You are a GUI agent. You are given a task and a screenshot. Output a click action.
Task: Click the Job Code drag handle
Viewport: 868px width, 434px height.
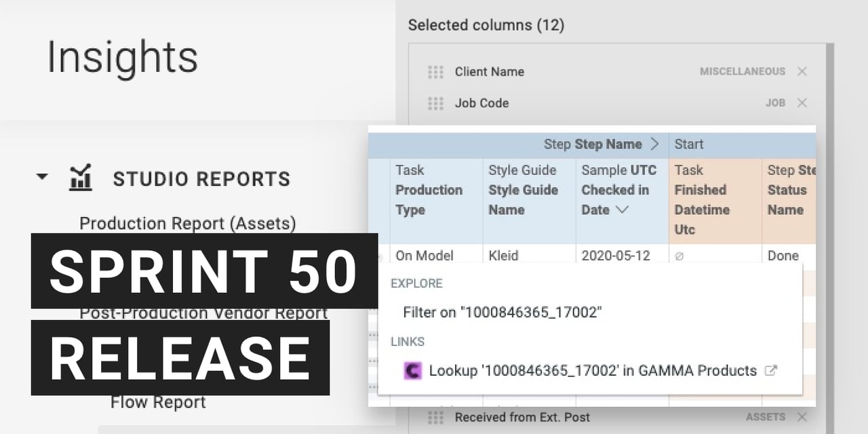coord(435,103)
